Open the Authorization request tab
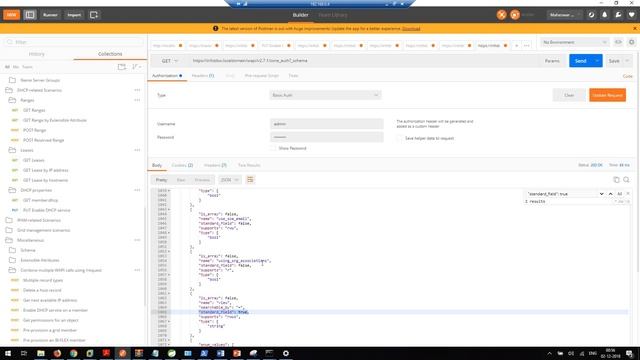 click(x=167, y=76)
